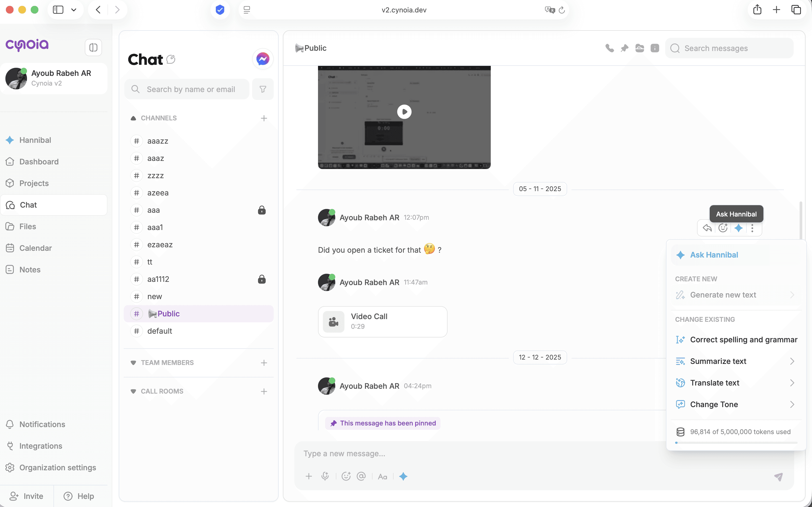Click reply arrow on the hovered message
The image size is (812, 507).
click(x=707, y=228)
